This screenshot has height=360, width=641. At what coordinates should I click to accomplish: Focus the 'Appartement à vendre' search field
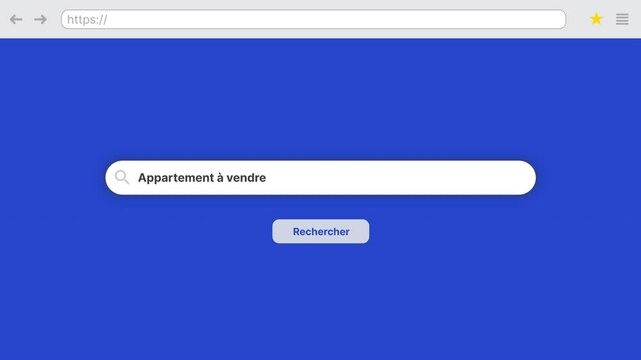[x=320, y=178]
